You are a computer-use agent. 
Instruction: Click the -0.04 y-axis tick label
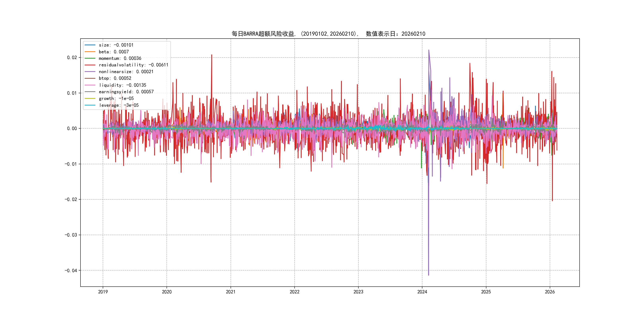pyautogui.click(x=71, y=271)
